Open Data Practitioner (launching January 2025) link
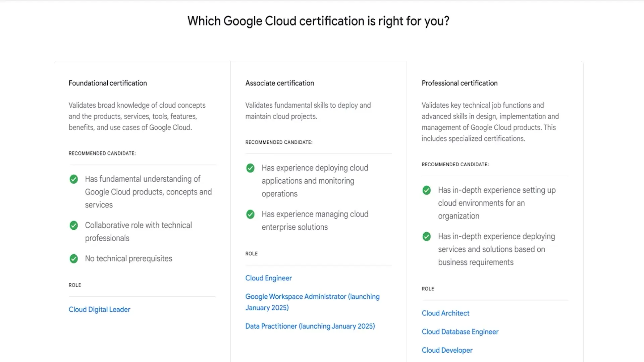This screenshot has height=362, width=644. click(310, 326)
